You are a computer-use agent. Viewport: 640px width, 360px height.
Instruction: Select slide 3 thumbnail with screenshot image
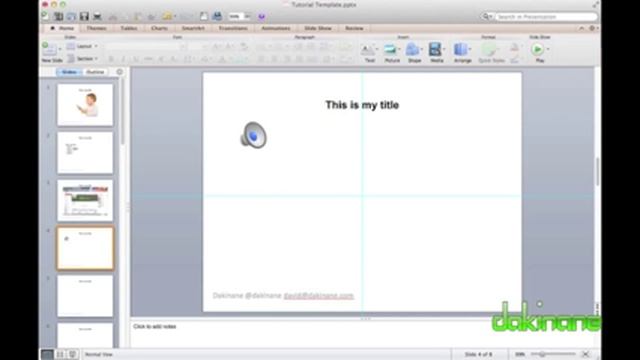[85, 200]
